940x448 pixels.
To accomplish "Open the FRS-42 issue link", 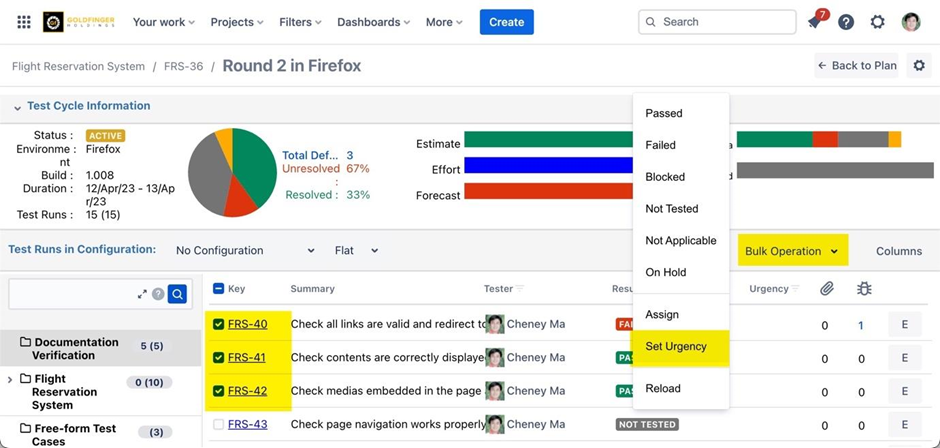I will [247, 390].
